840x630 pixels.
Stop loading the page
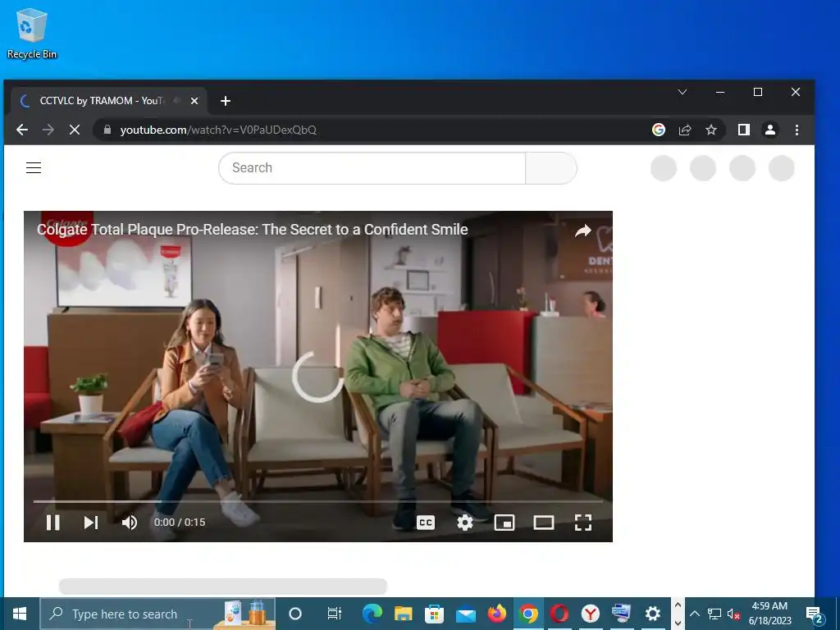[x=75, y=130]
